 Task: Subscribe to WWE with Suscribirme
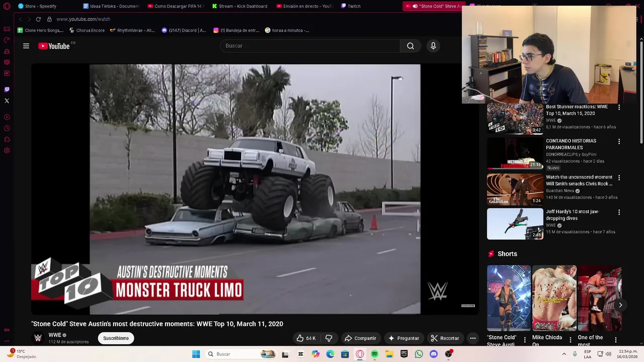116,338
